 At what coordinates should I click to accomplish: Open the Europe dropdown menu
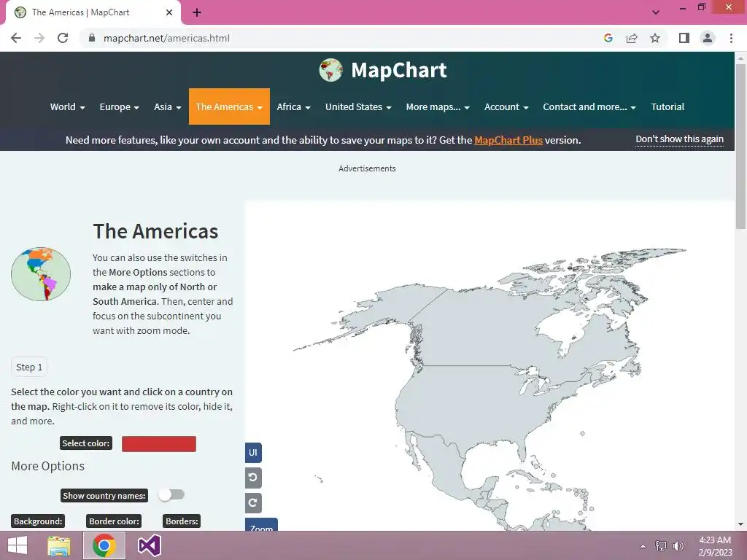pyautogui.click(x=119, y=106)
